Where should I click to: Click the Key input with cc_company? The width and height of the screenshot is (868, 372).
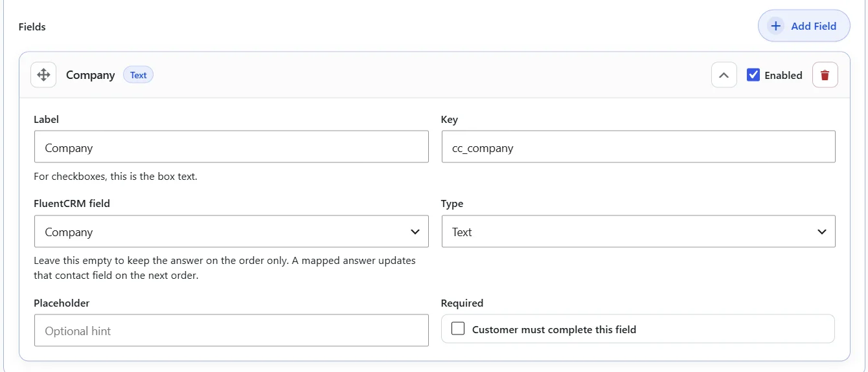click(x=638, y=147)
